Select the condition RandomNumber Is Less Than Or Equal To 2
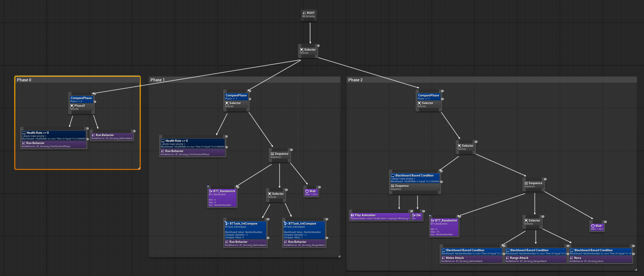This screenshot has width=644, height=276. click(x=471, y=252)
